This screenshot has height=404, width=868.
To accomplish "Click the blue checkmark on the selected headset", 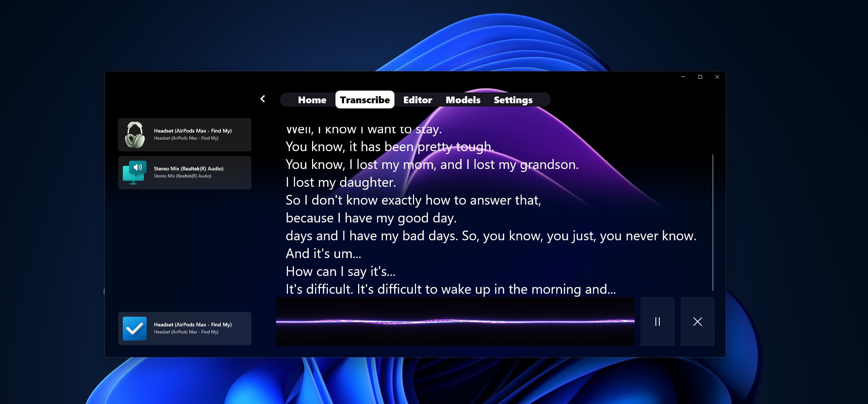I will click(134, 328).
